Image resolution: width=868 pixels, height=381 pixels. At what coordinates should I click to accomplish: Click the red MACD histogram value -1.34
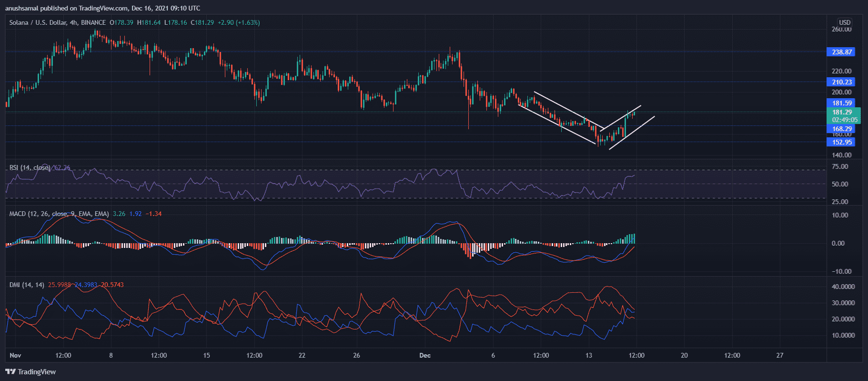pos(153,214)
